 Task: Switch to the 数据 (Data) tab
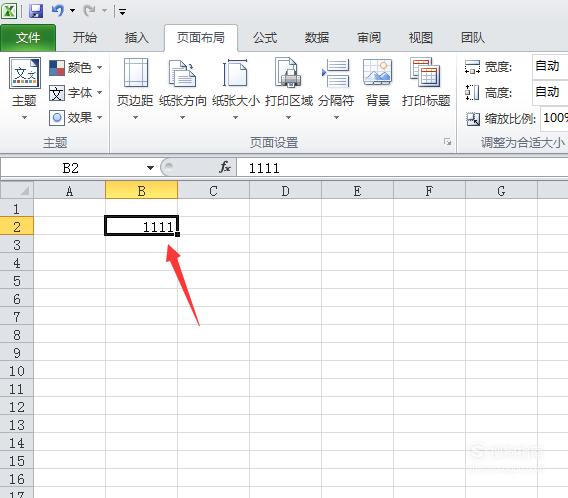click(317, 38)
